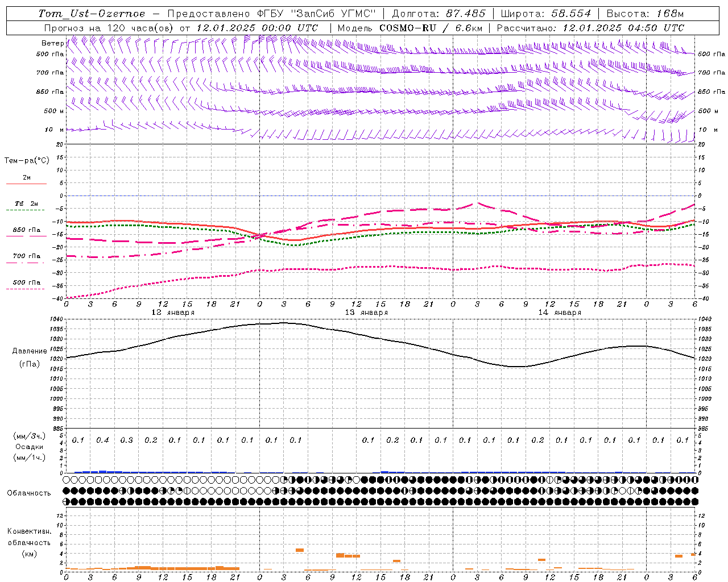Viewport: 728px width, 582px height.
Task: Click the date label 14 января
Action: (x=560, y=313)
